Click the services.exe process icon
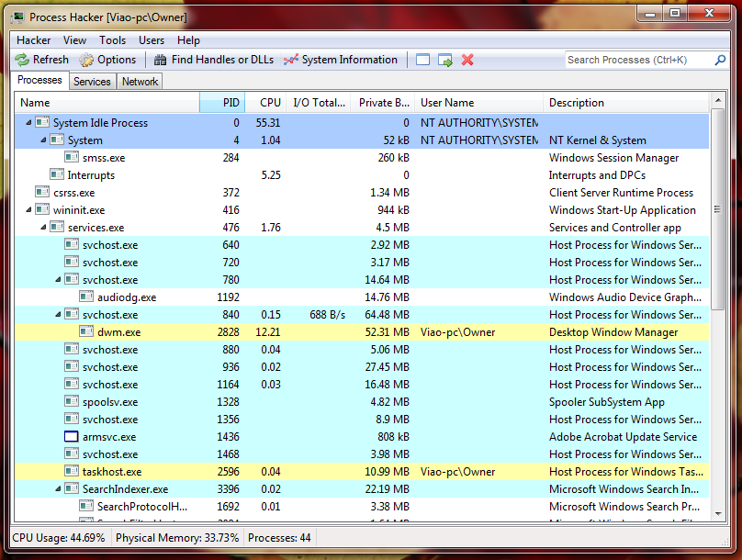The height and width of the screenshot is (560, 742). coord(57,227)
